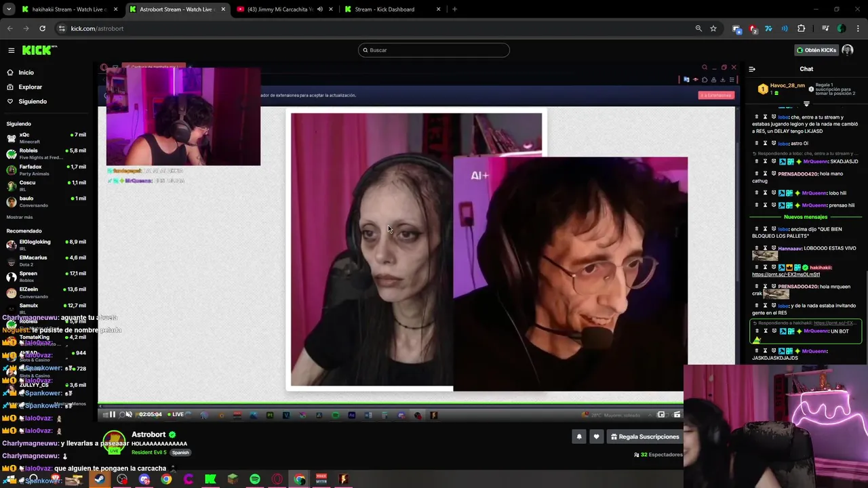Click the Obtén KICKs button
The height and width of the screenshot is (488, 868).
816,50
